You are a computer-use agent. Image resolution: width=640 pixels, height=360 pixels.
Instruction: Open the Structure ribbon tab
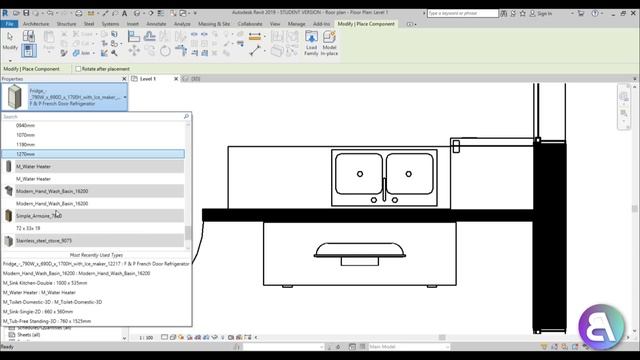coord(66,24)
